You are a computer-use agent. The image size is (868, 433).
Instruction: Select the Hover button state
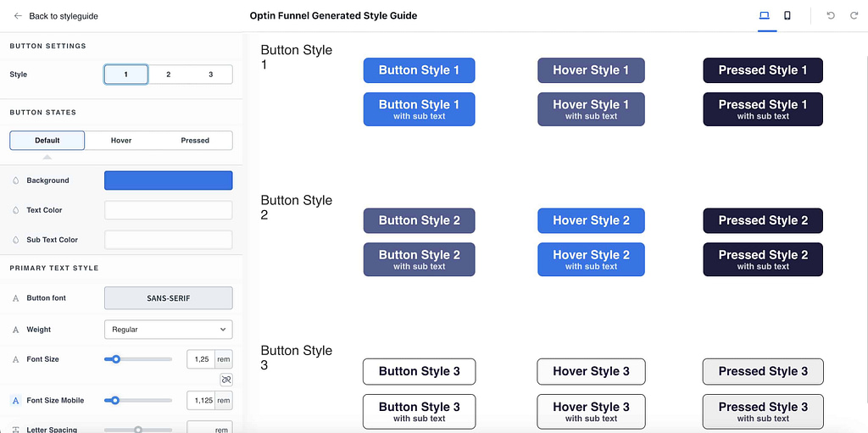121,141
